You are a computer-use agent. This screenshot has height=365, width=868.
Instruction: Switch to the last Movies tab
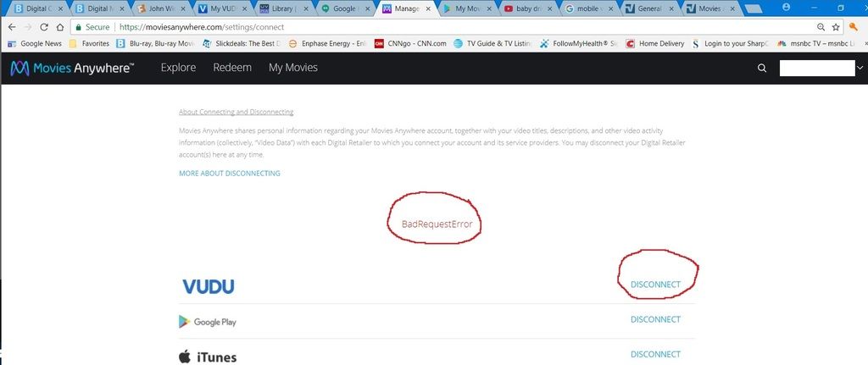click(710, 8)
